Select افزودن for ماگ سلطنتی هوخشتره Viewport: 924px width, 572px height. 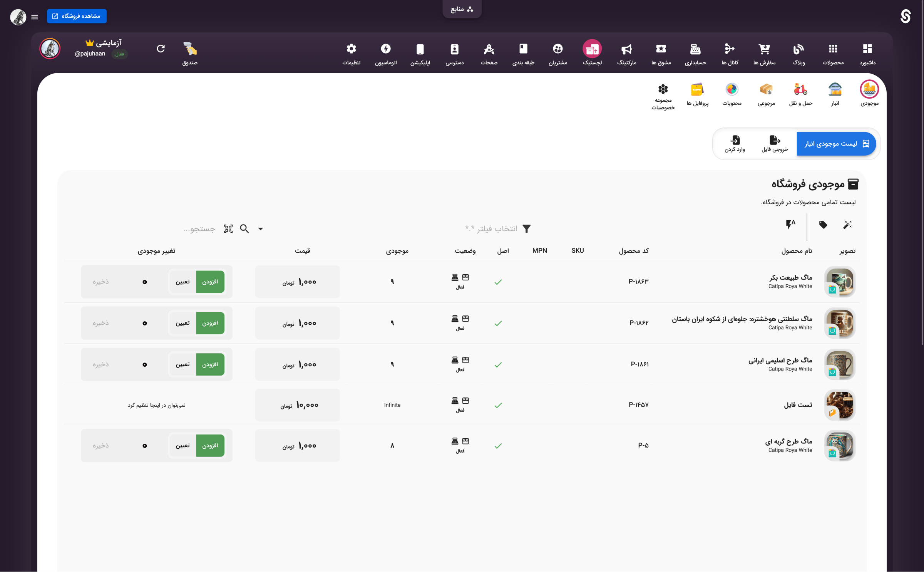click(x=210, y=323)
